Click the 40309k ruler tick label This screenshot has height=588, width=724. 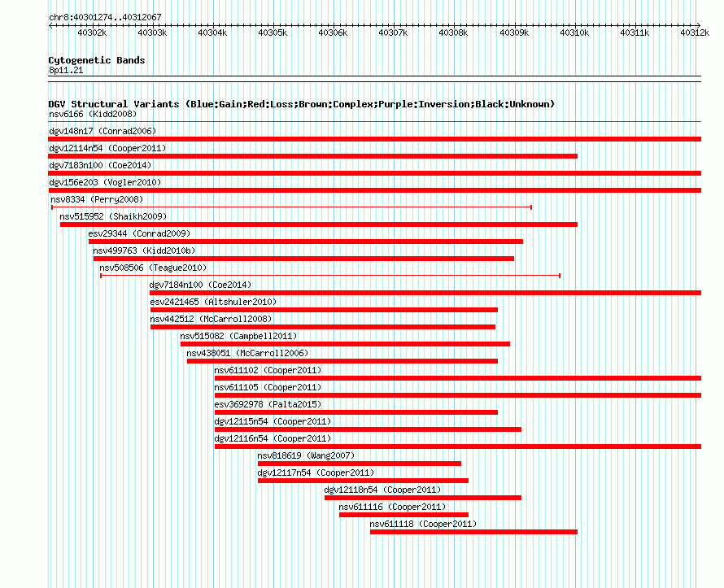click(514, 33)
